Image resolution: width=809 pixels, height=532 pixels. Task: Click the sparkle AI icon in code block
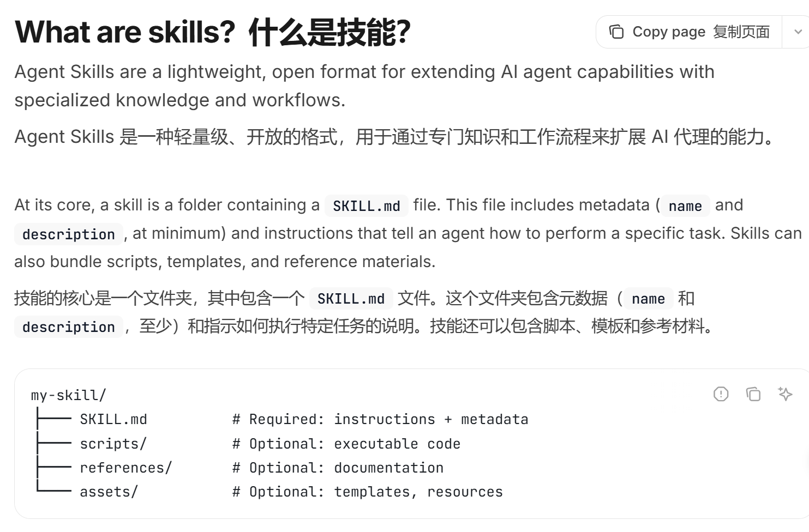785,394
